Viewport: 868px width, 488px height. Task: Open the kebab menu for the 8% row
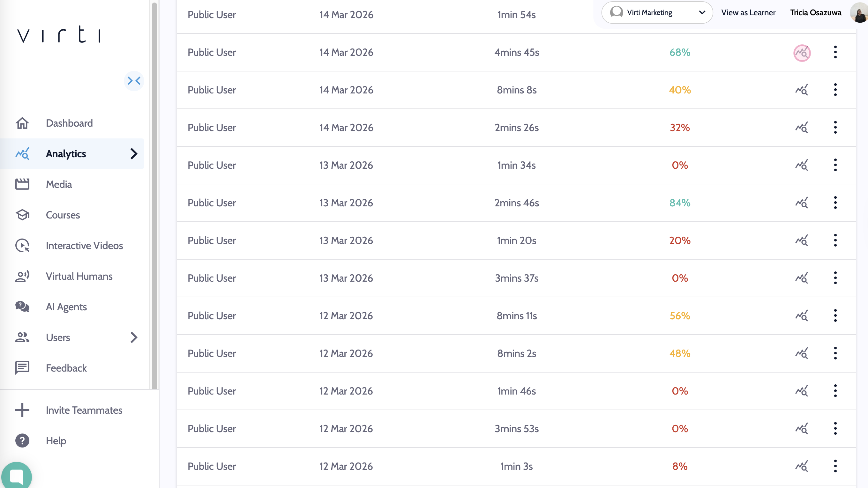pyautogui.click(x=835, y=466)
